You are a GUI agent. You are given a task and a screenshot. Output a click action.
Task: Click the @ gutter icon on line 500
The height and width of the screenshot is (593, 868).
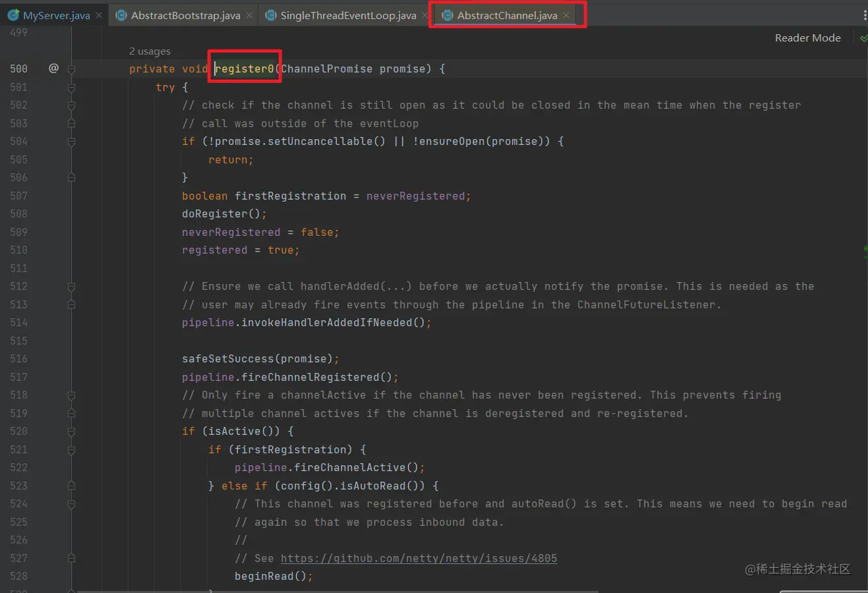click(54, 68)
